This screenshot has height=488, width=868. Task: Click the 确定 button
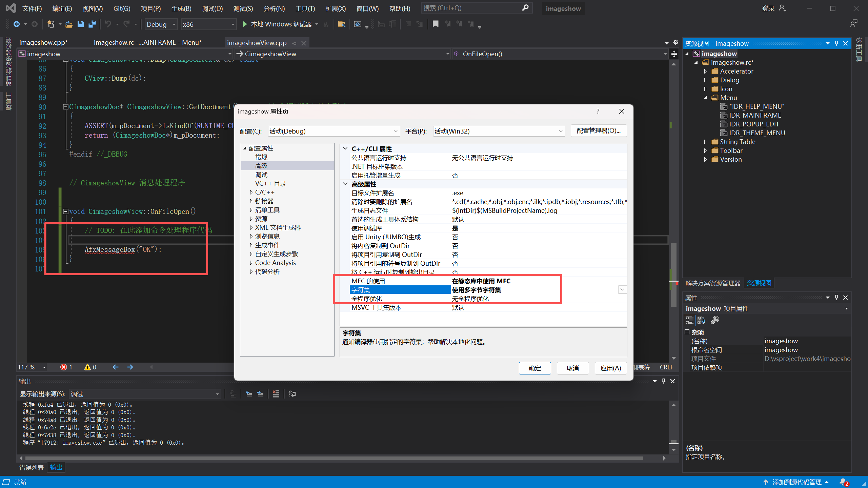tap(535, 368)
